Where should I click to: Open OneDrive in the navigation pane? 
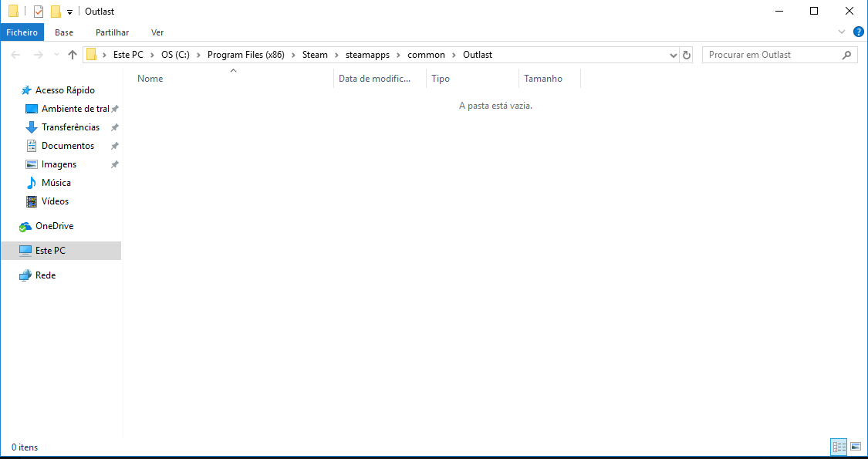pos(54,226)
